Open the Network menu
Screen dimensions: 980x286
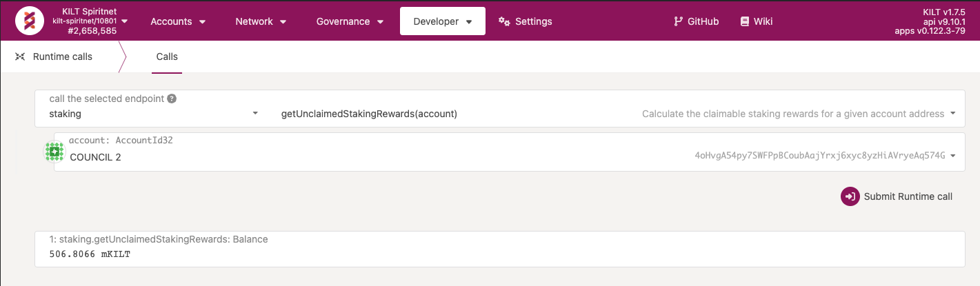261,21
